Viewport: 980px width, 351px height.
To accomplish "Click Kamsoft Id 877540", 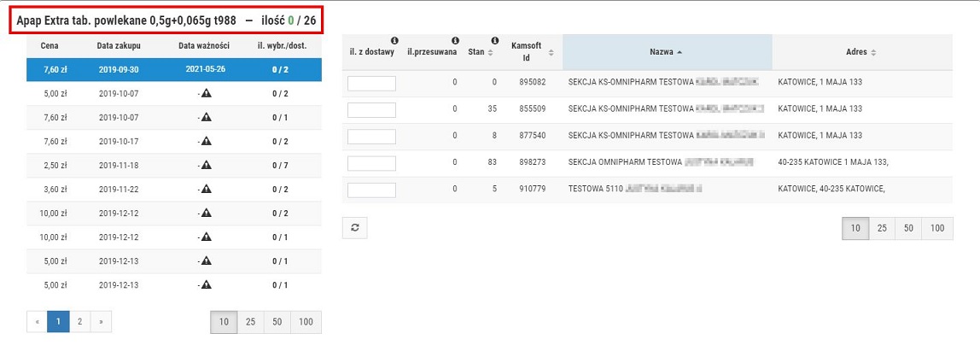I will tap(533, 135).
